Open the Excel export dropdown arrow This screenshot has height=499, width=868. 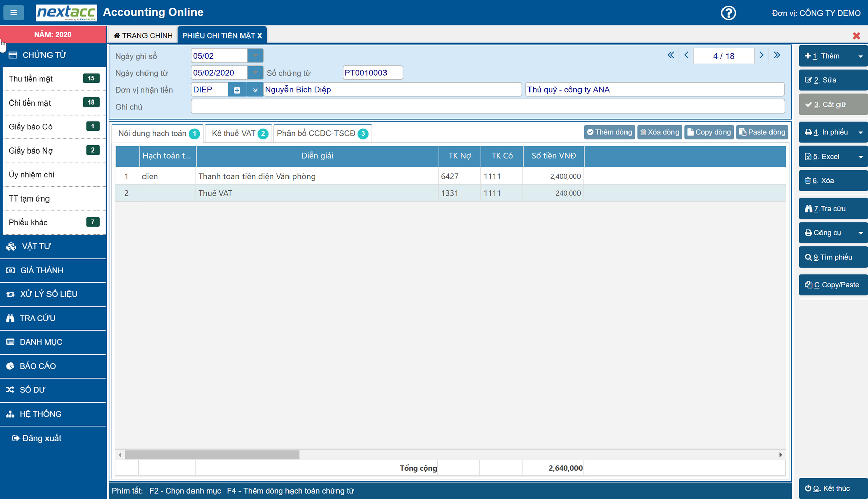860,157
